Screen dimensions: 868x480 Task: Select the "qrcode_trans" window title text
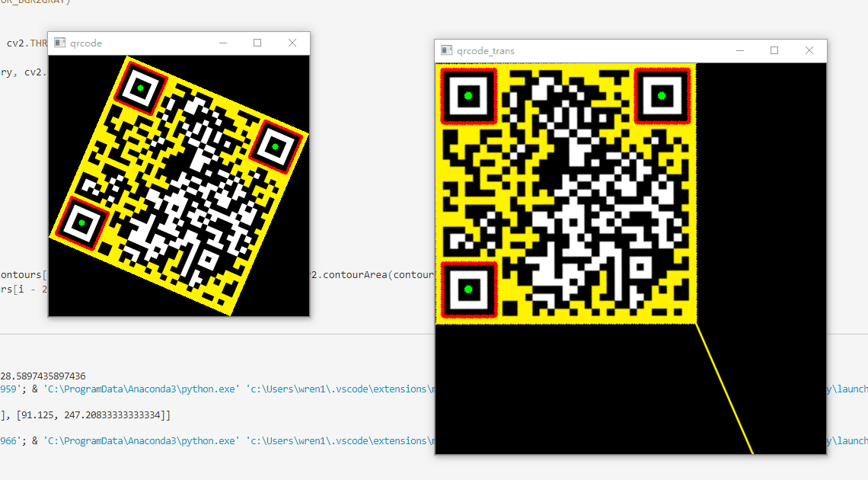[486, 51]
